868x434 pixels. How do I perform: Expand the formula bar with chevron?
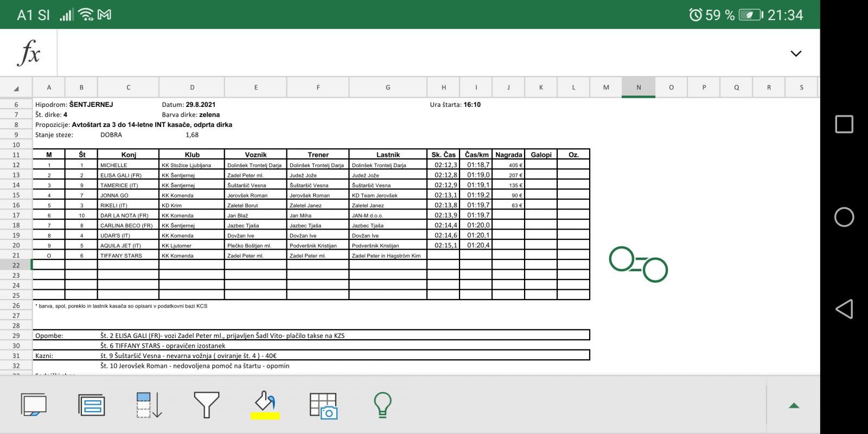click(x=796, y=54)
